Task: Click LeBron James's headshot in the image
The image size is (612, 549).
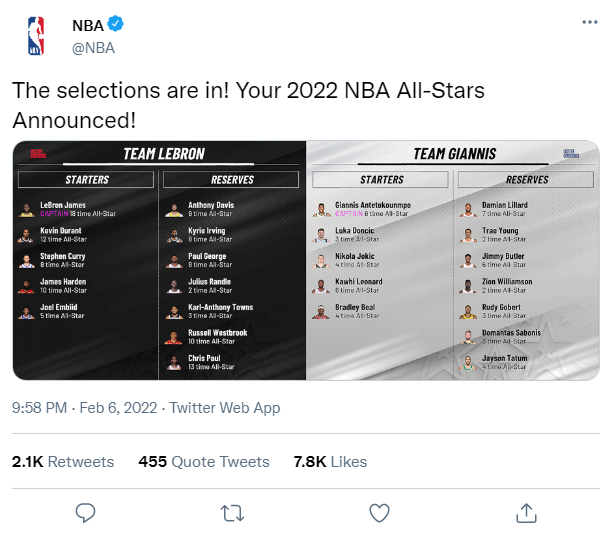Action: [26, 209]
